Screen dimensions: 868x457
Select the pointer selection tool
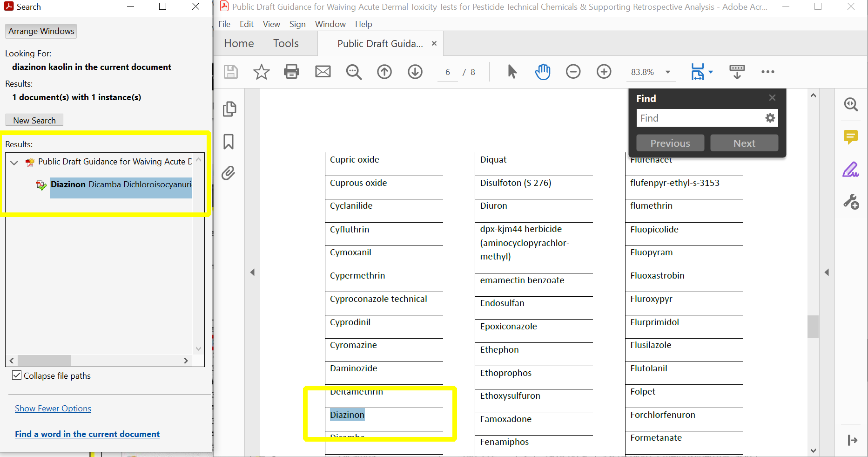(x=512, y=72)
